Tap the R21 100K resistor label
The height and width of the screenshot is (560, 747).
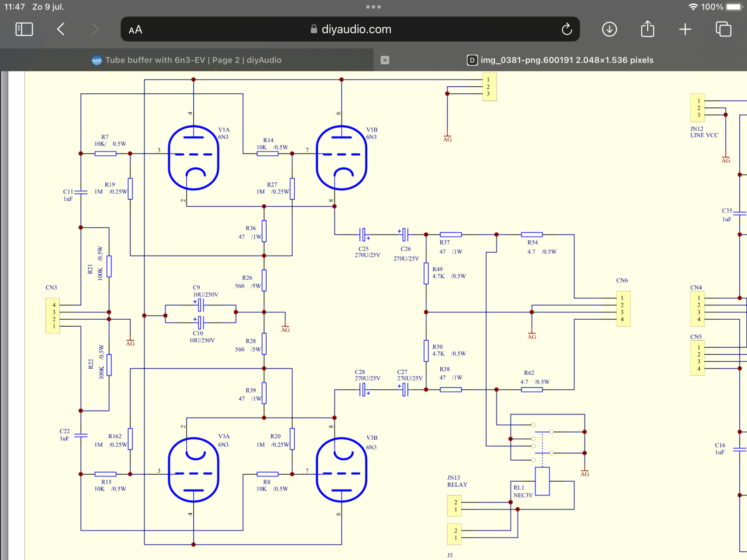(95, 263)
